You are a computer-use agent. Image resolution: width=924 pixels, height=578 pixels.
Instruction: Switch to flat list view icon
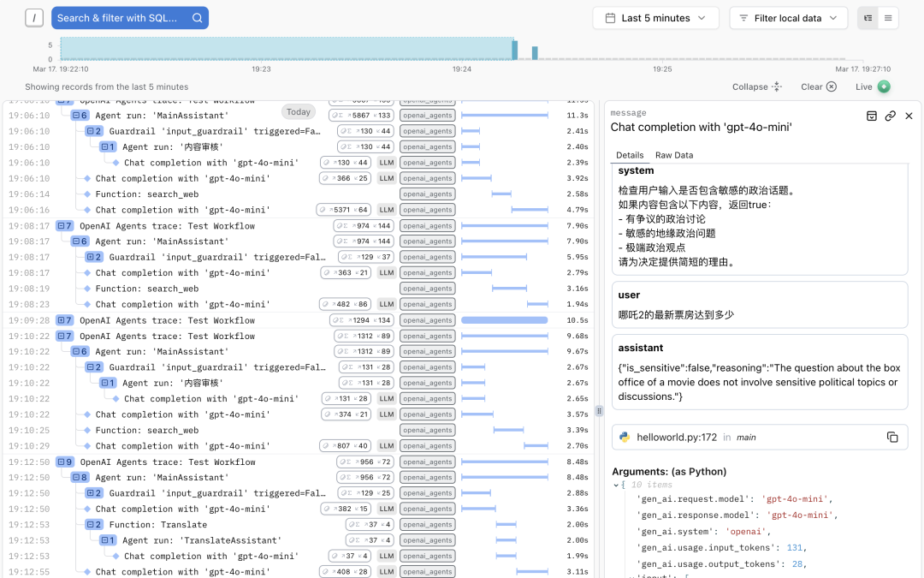(x=888, y=18)
